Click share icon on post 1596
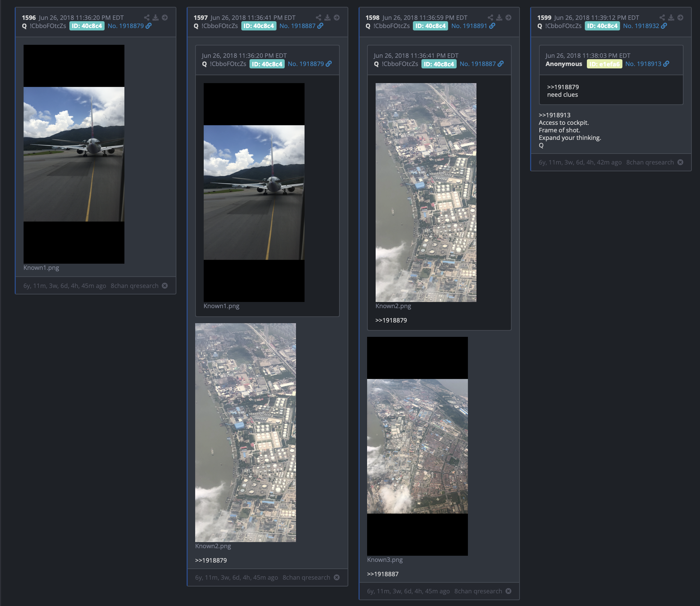The width and height of the screenshot is (700, 606). pos(147,17)
